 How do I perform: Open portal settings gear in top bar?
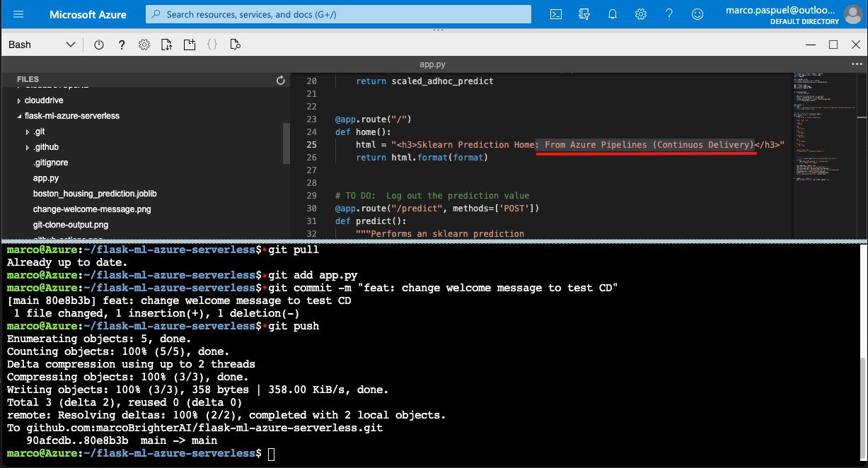pyautogui.click(x=641, y=14)
